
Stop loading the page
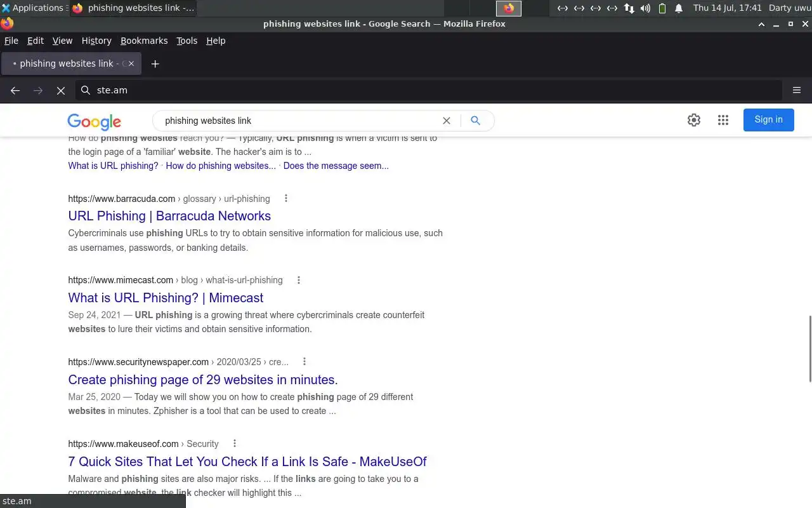point(61,91)
